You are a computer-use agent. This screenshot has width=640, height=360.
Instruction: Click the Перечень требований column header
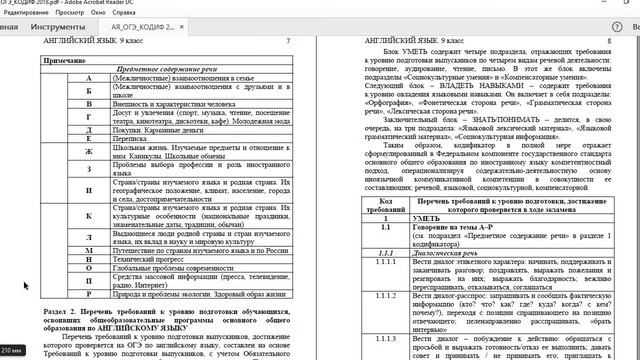point(512,205)
